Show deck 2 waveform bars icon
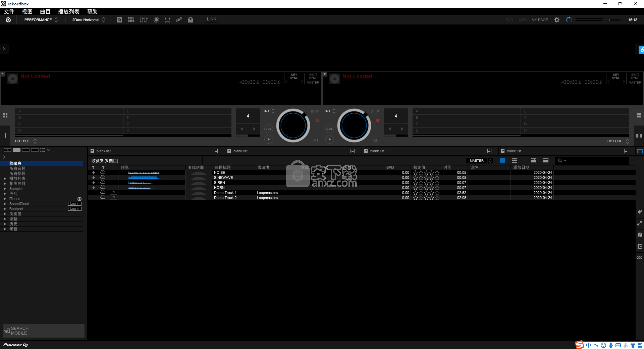The width and height of the screenshot is (644, 349). (639, 136)
